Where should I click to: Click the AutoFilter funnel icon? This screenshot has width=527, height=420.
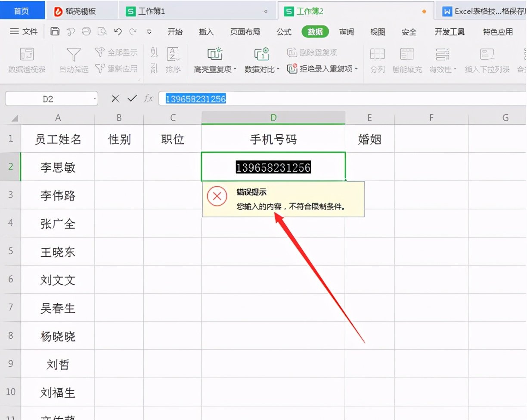click(74, 54)
